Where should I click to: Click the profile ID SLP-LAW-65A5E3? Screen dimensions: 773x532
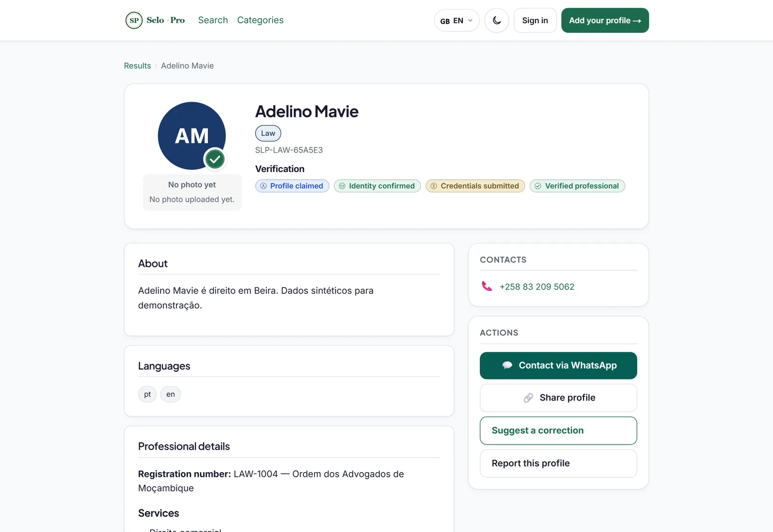tap(289, 150)
